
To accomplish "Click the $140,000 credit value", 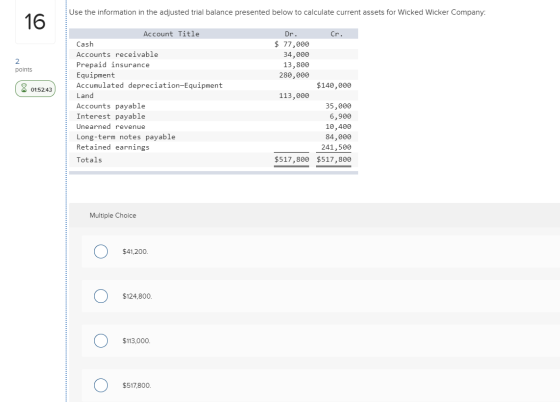I will [x=334, y=86].
